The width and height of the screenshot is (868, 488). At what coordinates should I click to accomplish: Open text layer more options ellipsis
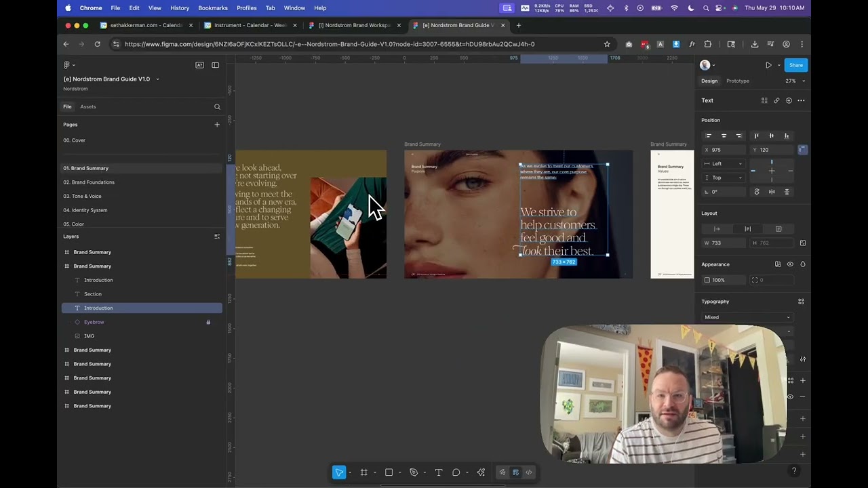[x=801, y=100]
